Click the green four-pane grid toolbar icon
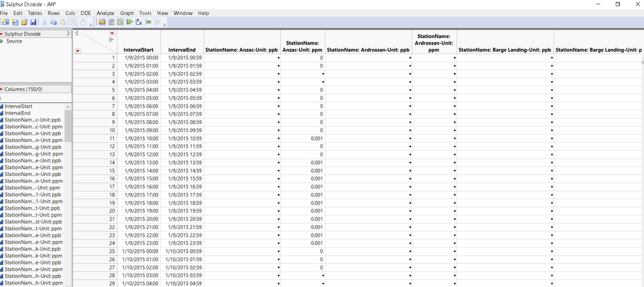Screen dimensions: 644x287 point(121,22)
